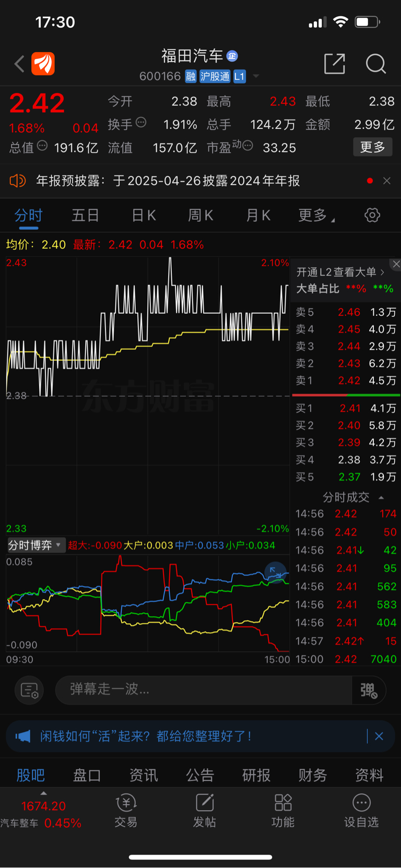
Task: Tap the 融 margin badge
Action: click(191, 77)
